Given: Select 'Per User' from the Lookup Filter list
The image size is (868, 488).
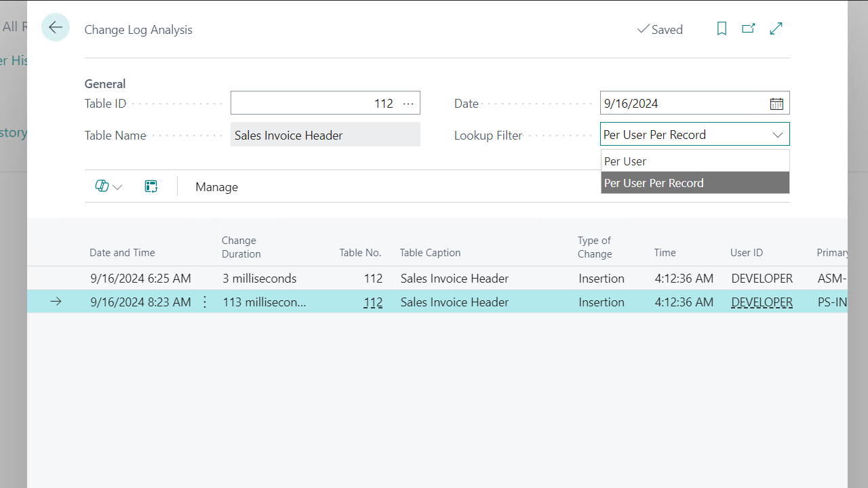Looking at the screenshot, I should [x=625, y=161].
